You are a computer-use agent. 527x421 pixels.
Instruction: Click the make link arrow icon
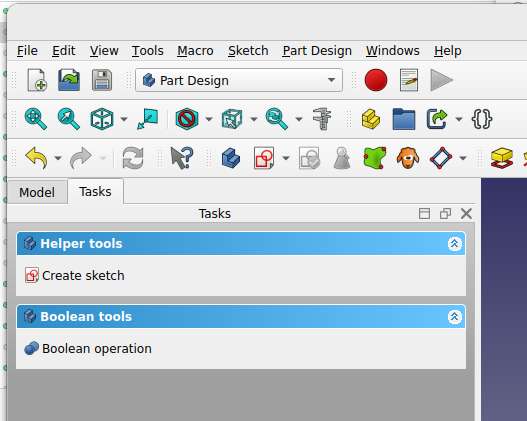point(437,119)
